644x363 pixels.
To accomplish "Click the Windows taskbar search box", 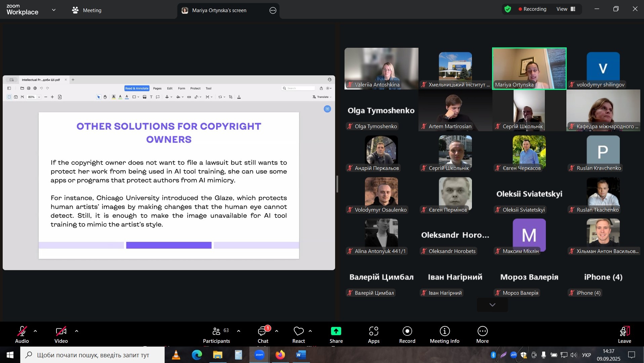I will [x=92, y=355].
